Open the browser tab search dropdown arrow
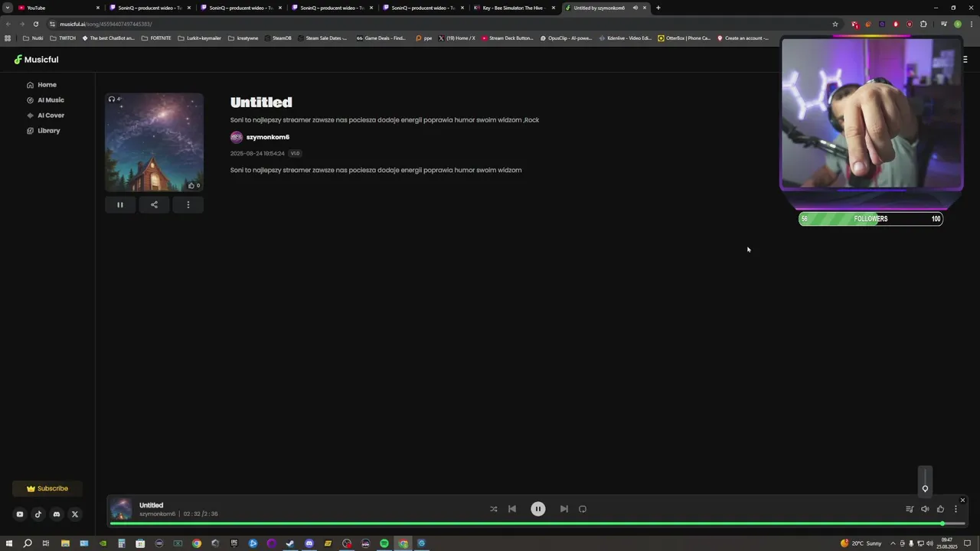 [x=8, y=8]
